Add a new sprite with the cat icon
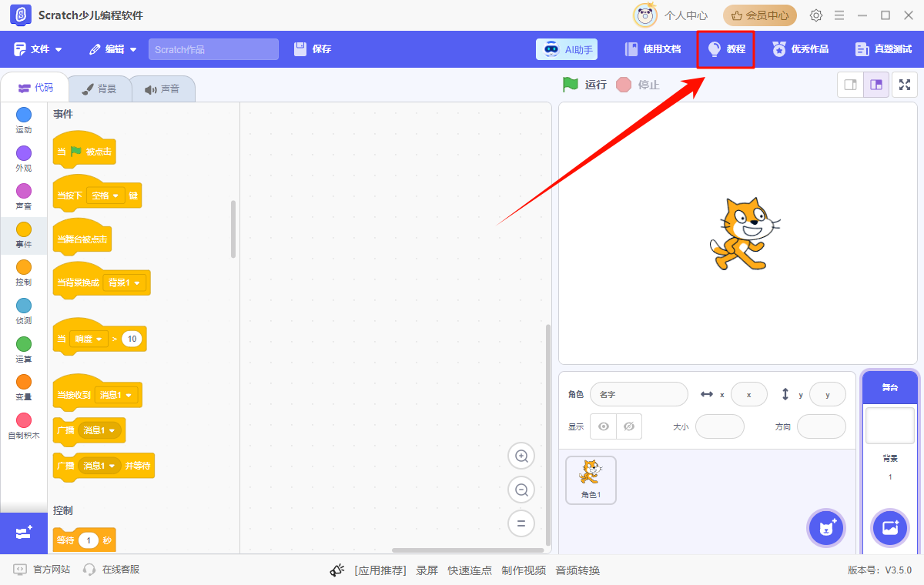The width and height of the screenshot is (924, 585). coord(825,528)
